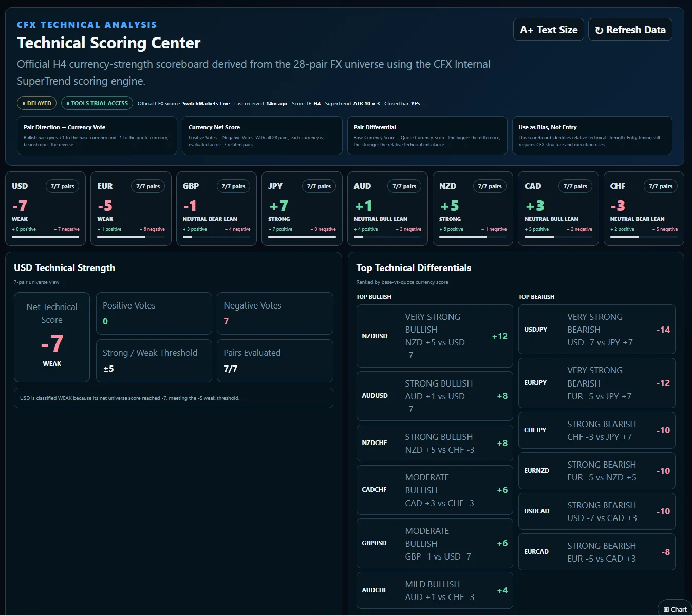Click the CADCHF moderate bullish row
This screenshot has width=692, height=616.
tap(435, 490)
